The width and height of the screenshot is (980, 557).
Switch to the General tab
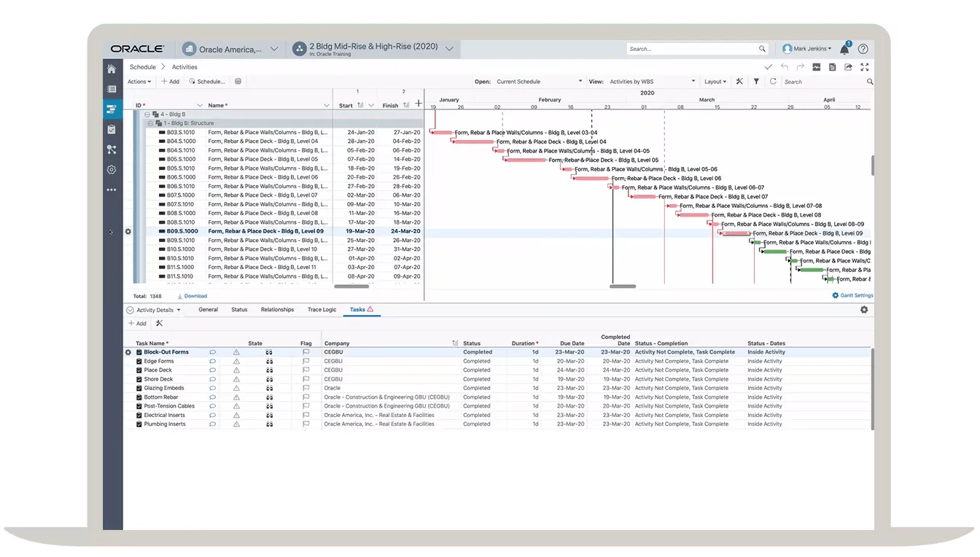[208, 310]
